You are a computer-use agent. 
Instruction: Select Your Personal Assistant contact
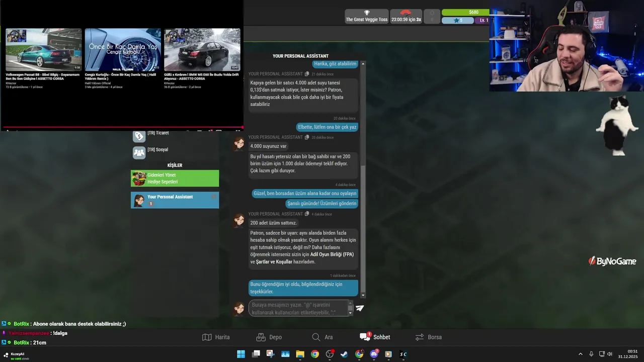click(175, 200)
